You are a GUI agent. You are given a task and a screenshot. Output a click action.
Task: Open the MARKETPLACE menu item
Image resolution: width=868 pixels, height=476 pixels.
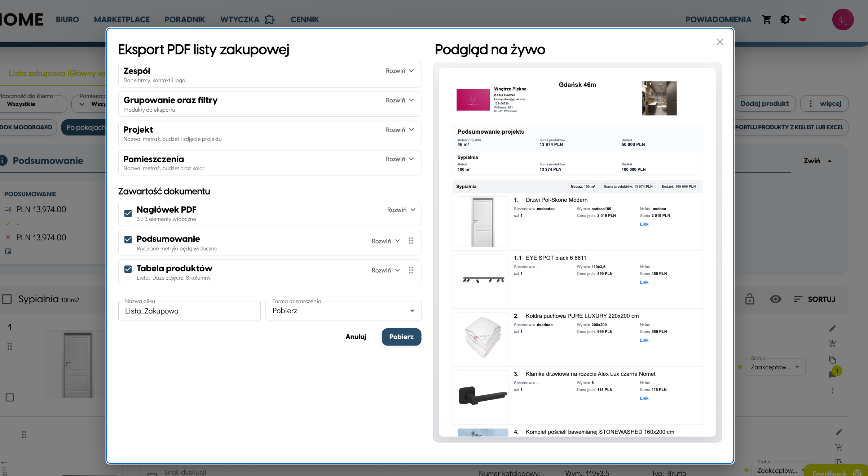point(122,19)
